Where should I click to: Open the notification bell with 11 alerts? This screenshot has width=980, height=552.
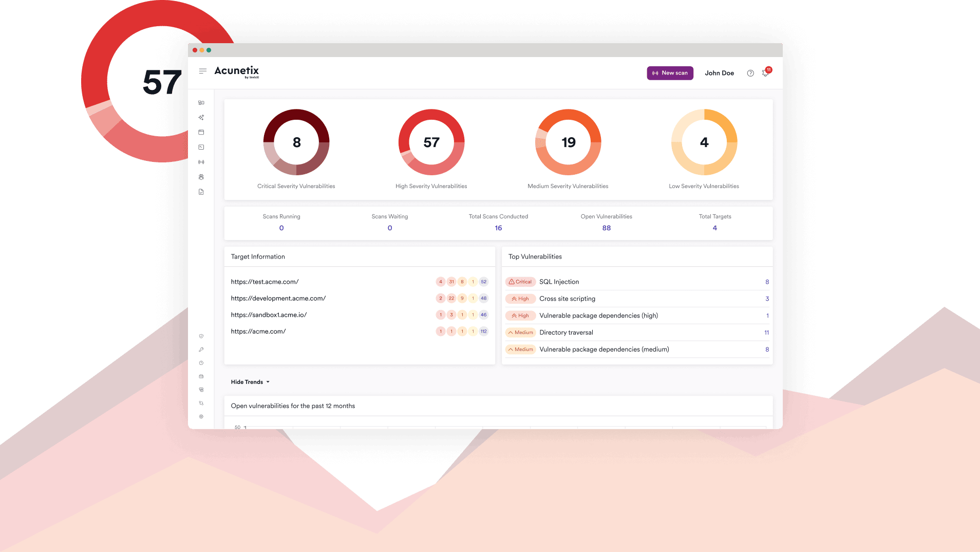(x=765, y=73)
